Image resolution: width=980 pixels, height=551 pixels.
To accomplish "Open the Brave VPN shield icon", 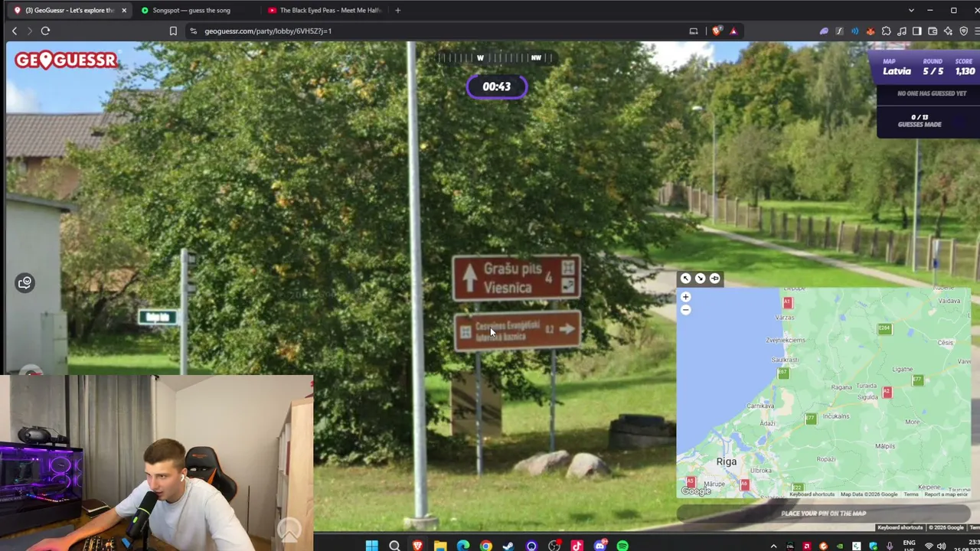I will 963,31.
